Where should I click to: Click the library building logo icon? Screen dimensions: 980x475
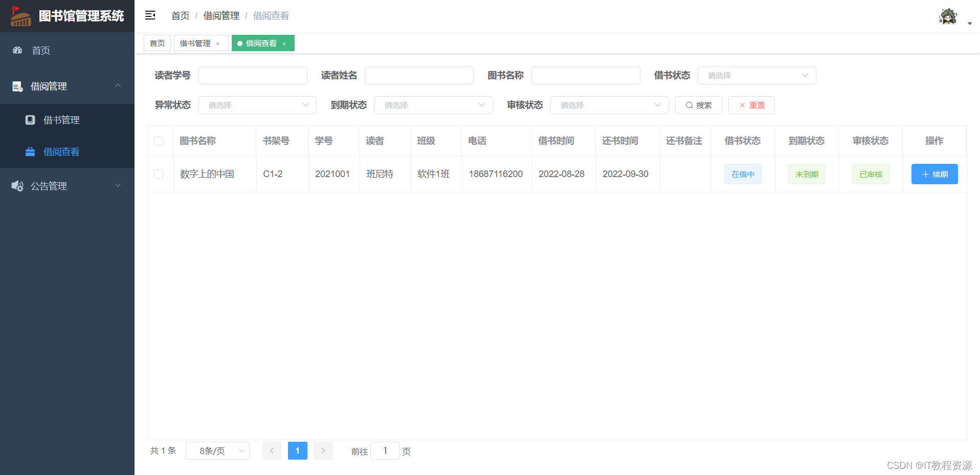[x=20, y=16]
